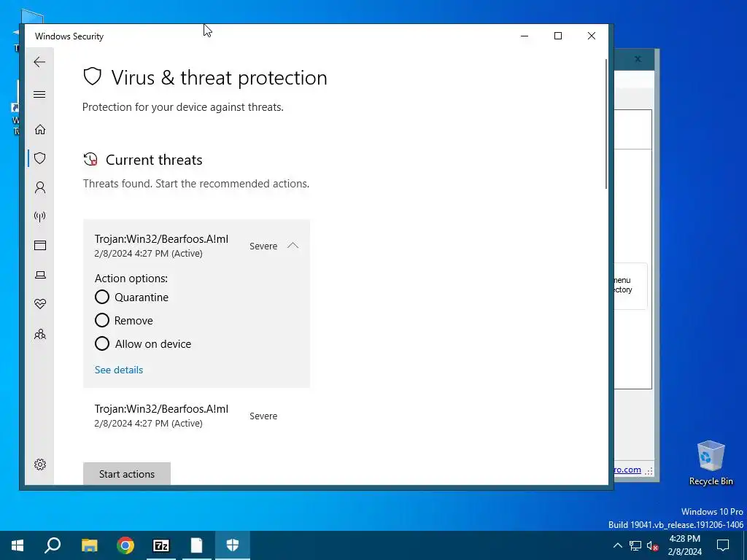Open Account protection person icon

click(40, 187)
